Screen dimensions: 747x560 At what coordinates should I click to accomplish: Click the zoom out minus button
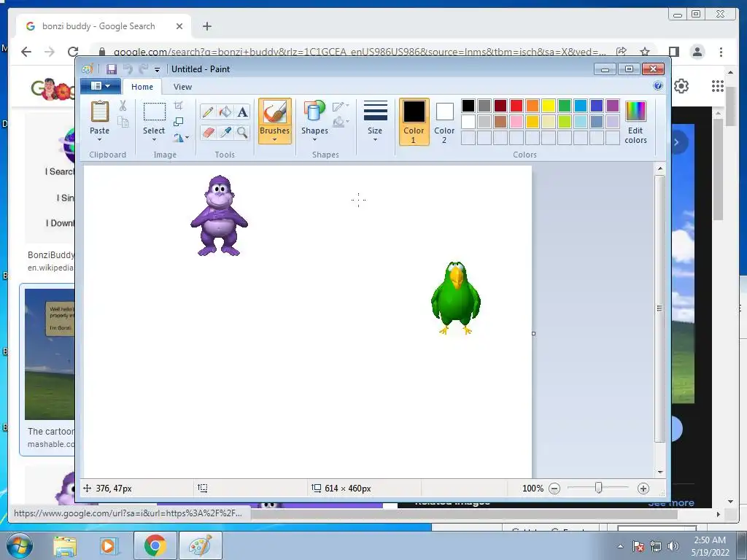[554, 489]
